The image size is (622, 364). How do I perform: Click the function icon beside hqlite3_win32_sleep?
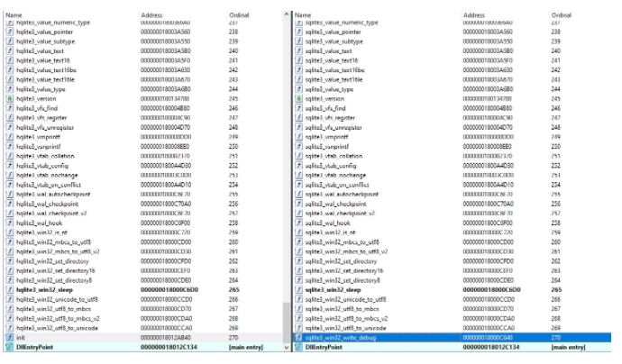[x=10, y=290]
